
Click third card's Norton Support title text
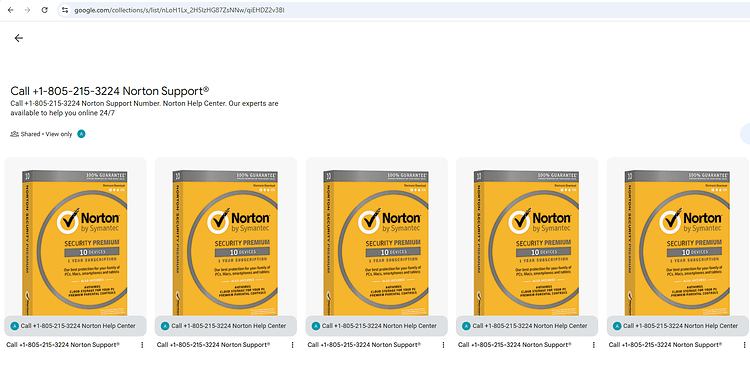(364, 345)
